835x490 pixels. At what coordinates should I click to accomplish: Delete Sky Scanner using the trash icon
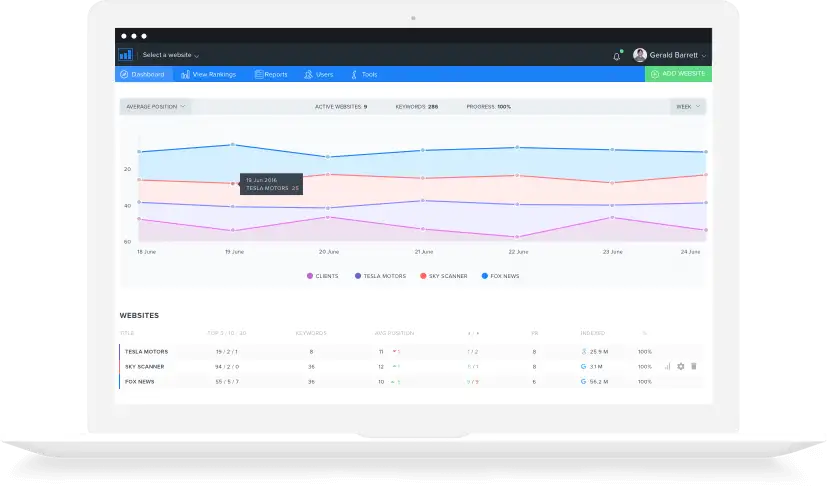(x=694, y=366)
